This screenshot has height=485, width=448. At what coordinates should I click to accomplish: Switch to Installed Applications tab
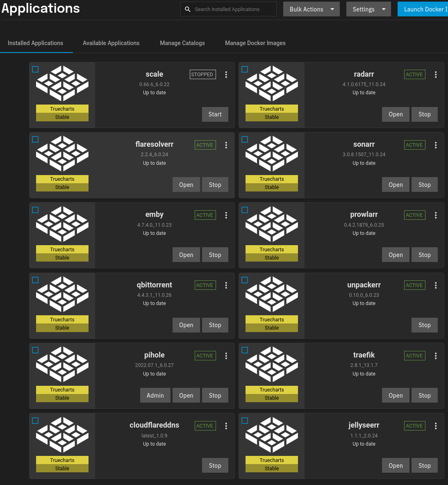point(36,43)
